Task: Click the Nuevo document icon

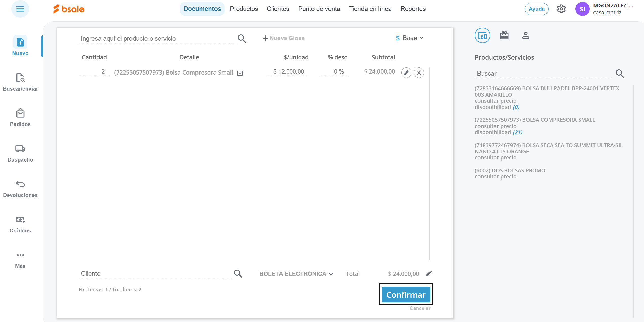Action: (x=20, y=42)
